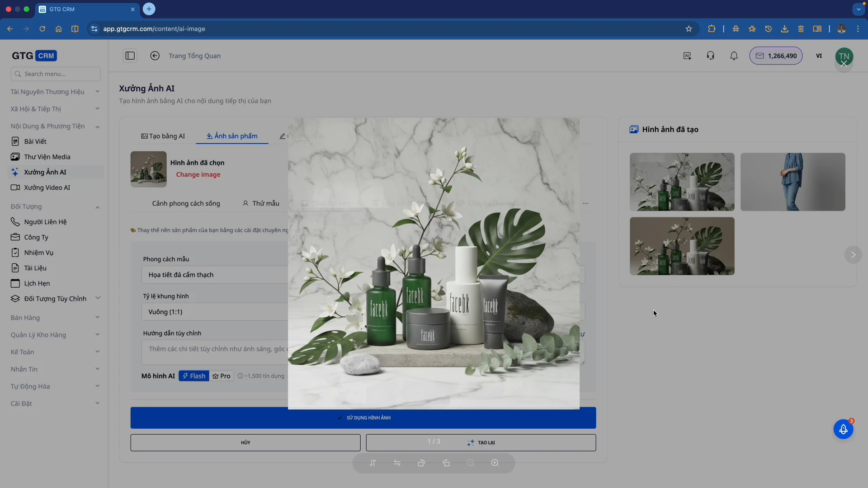868x488 pixels.
Task: Click the notification bell icon
Action: pyautogui.click(x=734, y=56)
